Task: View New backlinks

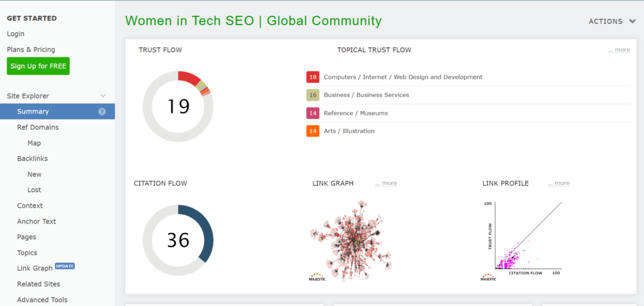Action: click(35, 174)
